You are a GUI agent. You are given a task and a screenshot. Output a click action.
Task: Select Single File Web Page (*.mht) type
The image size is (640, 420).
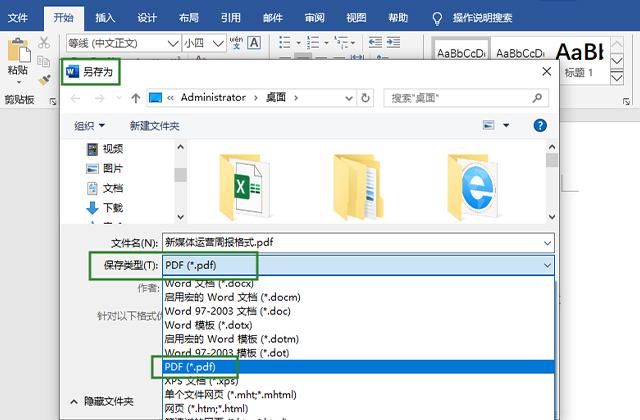pyautogui.click(x=358, y=394)
